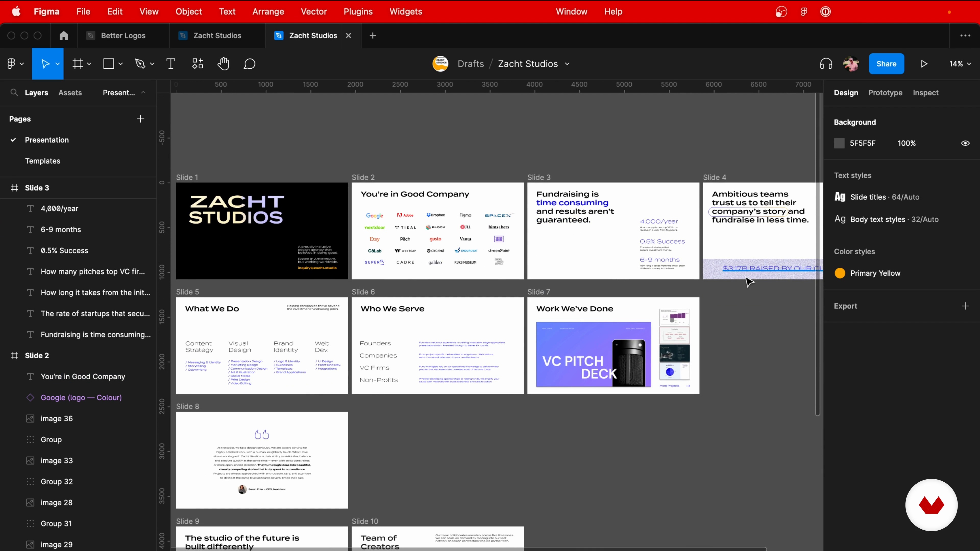Switch to the Prototype tab
Screen dimensions: 980x551
tap(885, 93)
